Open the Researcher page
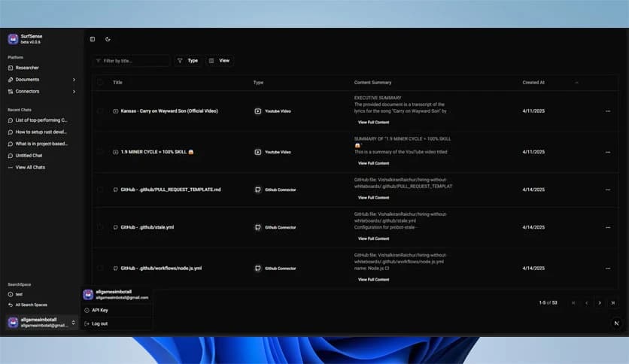 click(x=27, y=68)
